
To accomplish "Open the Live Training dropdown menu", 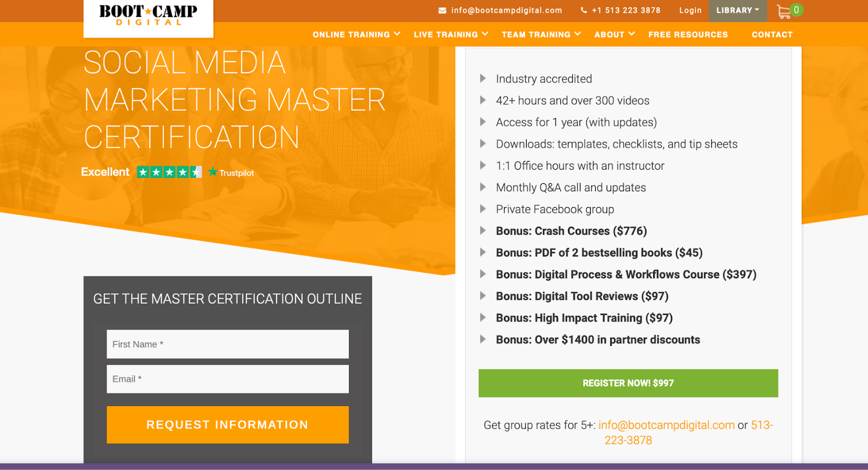I will [x=450, y=34].
